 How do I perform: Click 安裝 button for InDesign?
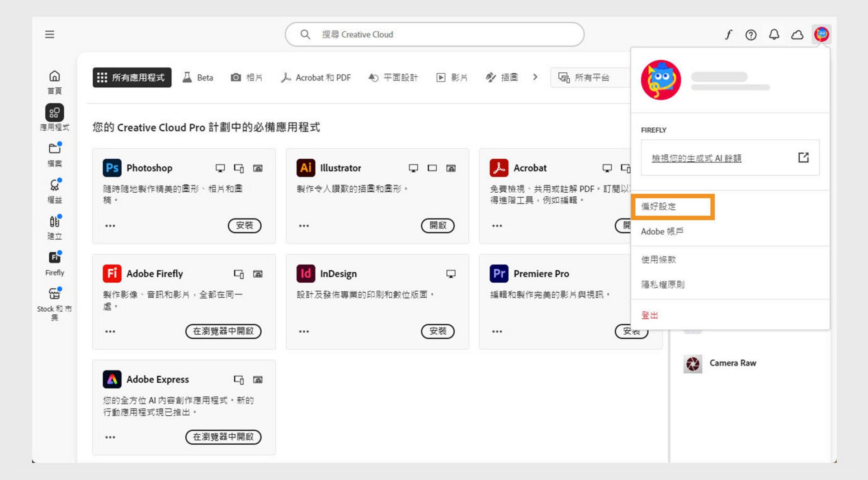(438, 332)
